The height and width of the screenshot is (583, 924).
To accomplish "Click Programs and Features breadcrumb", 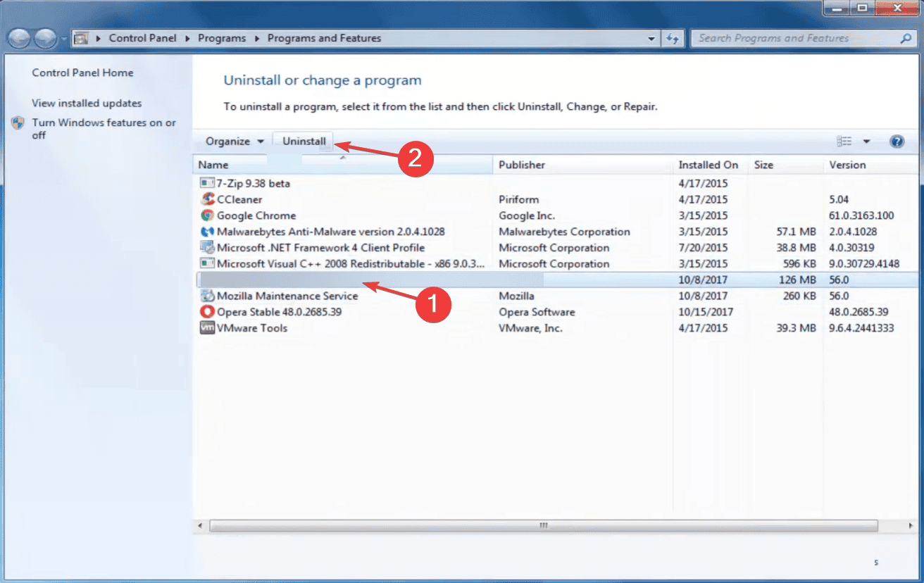I will click(x=325, y=38).
